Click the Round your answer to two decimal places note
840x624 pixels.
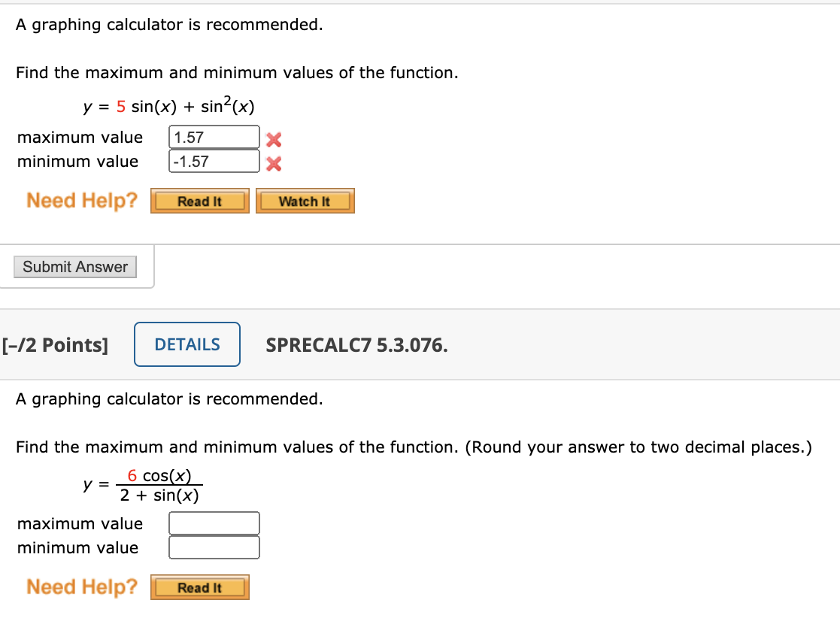click(639, 447)
